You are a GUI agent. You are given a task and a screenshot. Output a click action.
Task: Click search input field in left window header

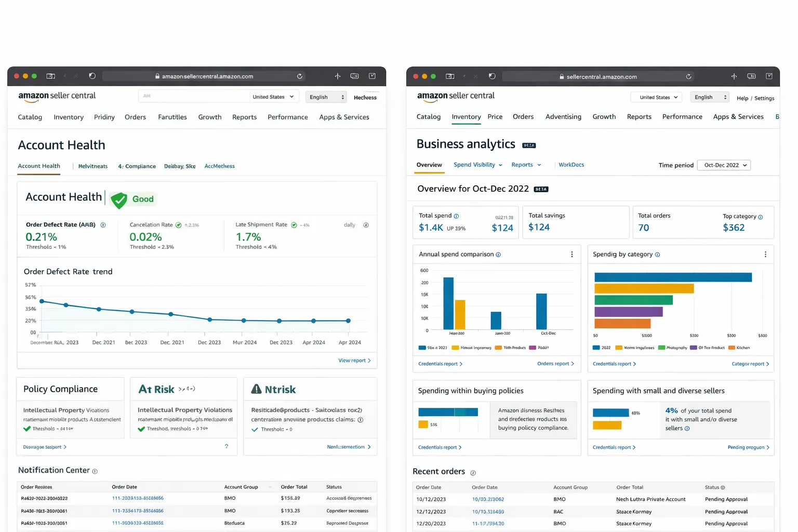194,96
